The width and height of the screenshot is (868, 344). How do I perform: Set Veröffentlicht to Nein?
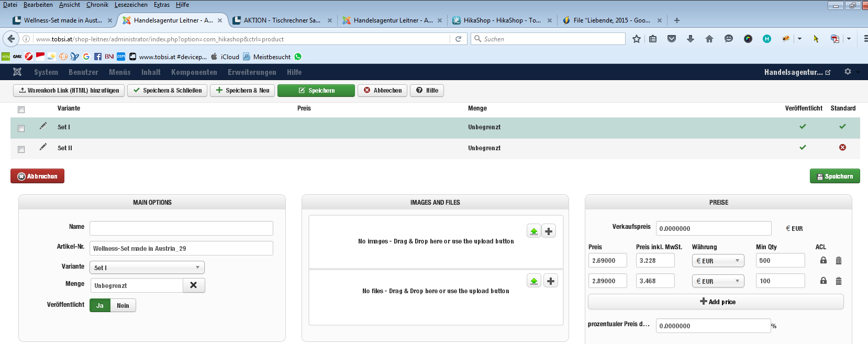pos(123,305)
